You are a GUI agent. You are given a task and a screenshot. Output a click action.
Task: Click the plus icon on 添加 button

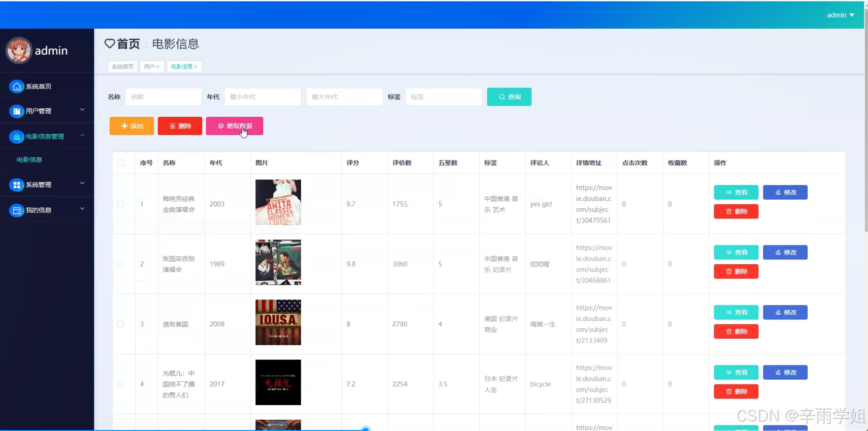(x=124, y=126)
